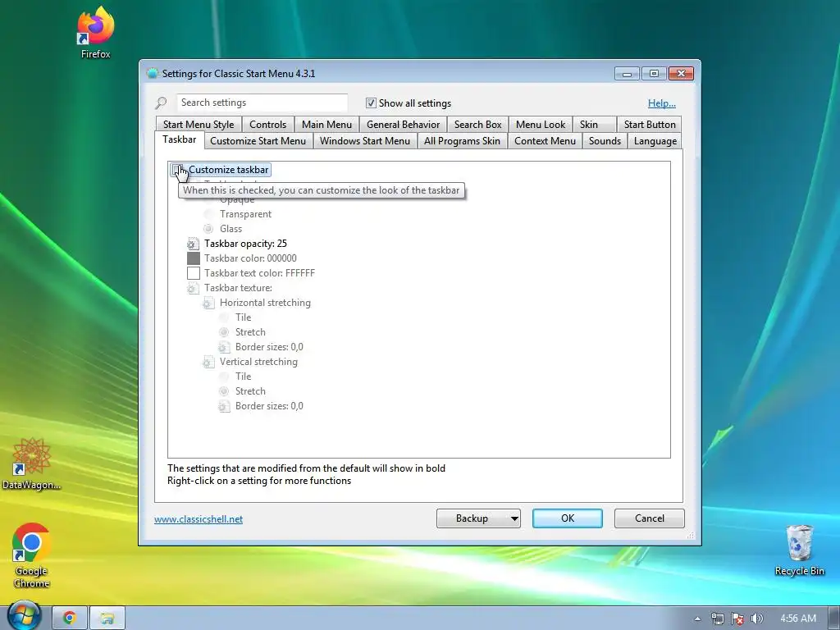Select Stretch under Vertical stretching
The height and width of the screenshot is (630, 840).
[224, 391]
